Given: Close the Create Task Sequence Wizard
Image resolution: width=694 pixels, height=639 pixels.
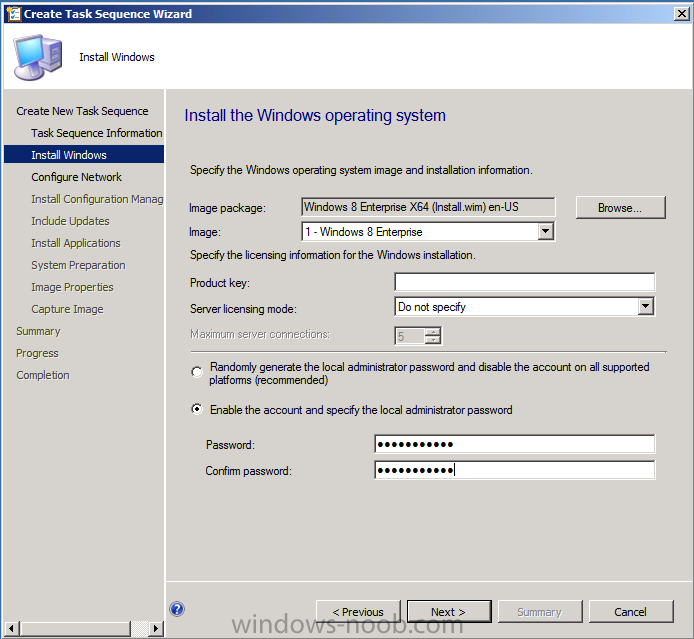Looking at the screenshot, I should (x=682, y=14).
